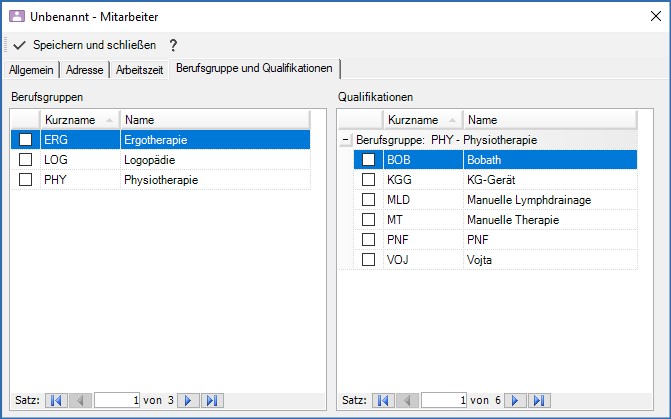Select the Vojta name cell
This screenshot has width=671, height=419.
point(550,259)
